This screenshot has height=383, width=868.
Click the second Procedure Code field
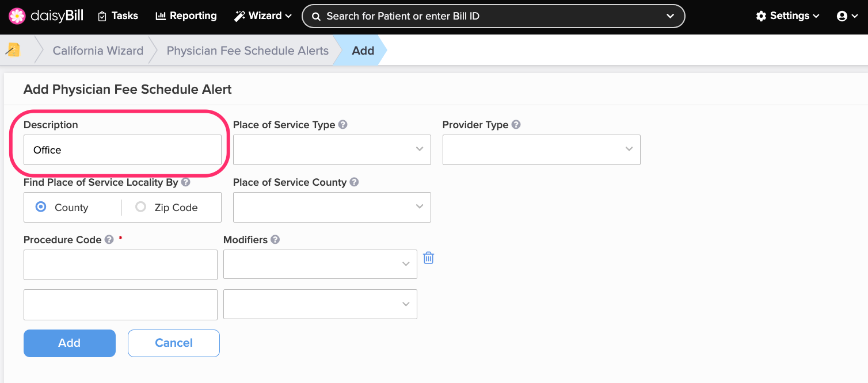pyautogui.click(x=120, y=304)
